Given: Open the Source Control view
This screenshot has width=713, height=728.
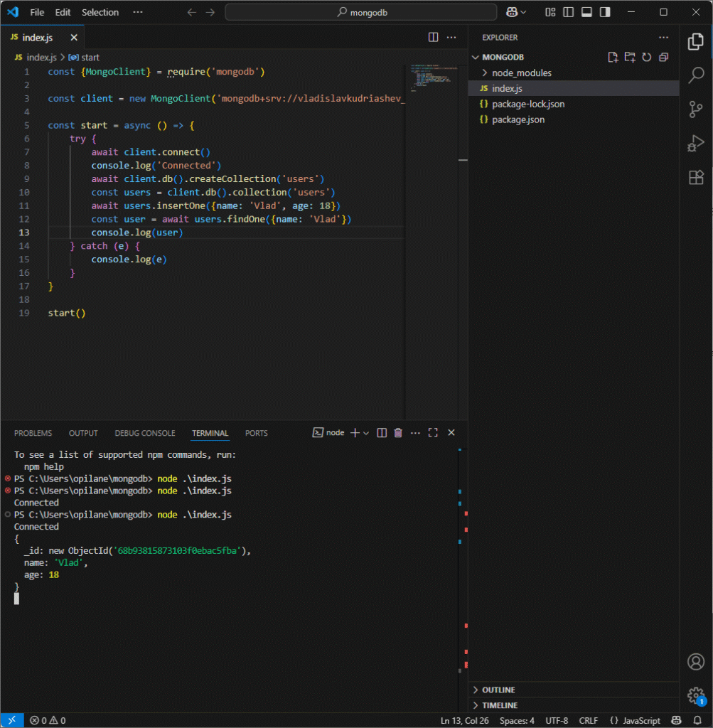Looking at the screenshot, I should click(695, 109).
